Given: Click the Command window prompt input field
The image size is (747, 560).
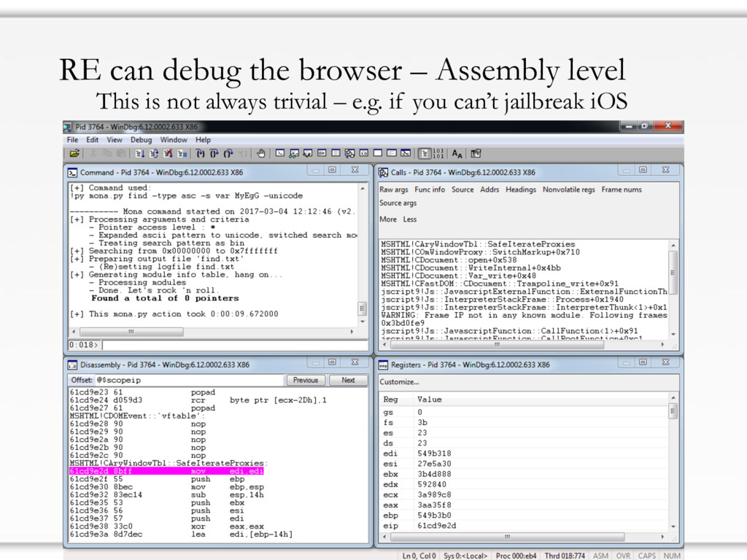Looking at the screenshot, I should tap(236, 345).
